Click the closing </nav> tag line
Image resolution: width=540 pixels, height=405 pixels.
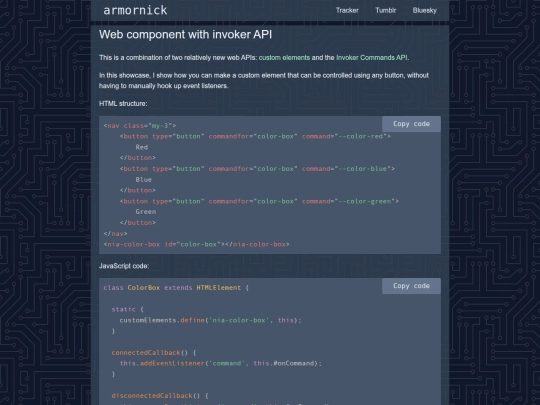[115, 233]
